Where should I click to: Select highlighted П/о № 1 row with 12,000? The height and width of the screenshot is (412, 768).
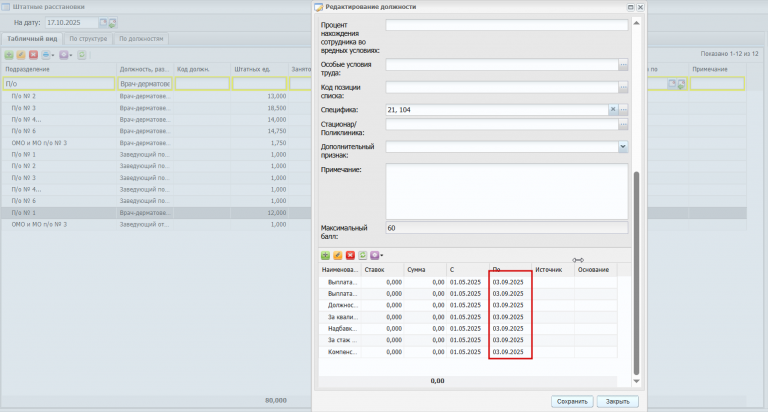pyautogui.click(x=156, y=213)
